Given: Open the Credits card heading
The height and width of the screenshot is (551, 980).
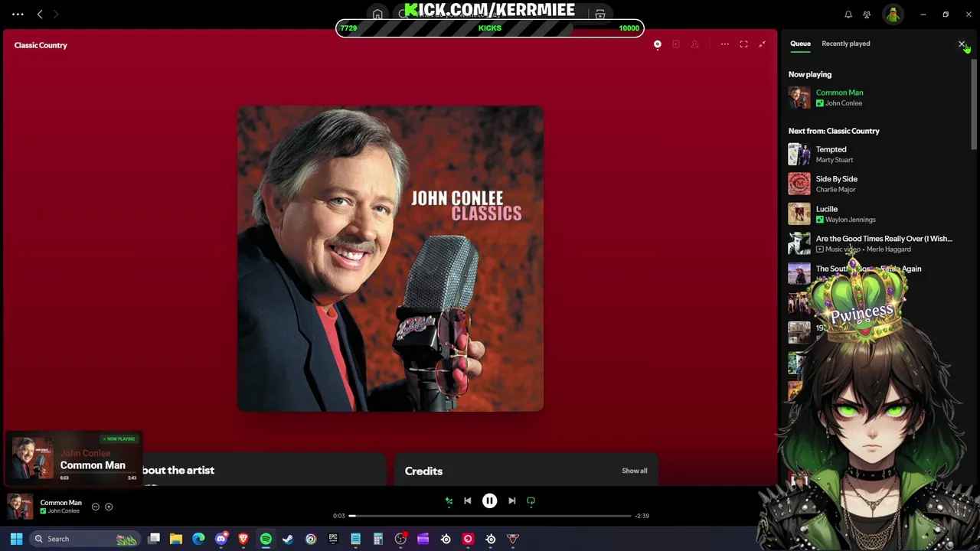Looking at the screenshot, I should [x=423, y=471].
